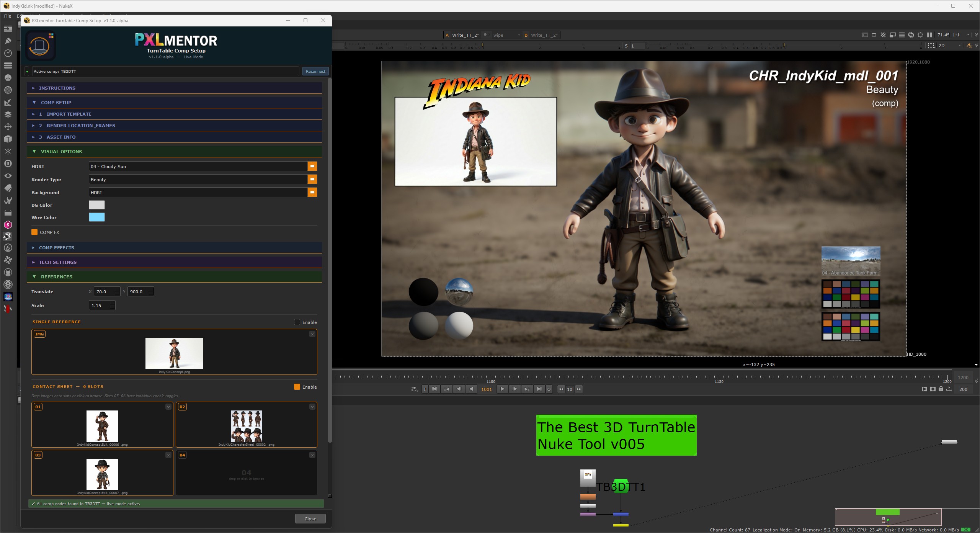Step to the next keyframe
Viewport: 980px width, 533px height.
pyautogui.click(x=527, y=389)
